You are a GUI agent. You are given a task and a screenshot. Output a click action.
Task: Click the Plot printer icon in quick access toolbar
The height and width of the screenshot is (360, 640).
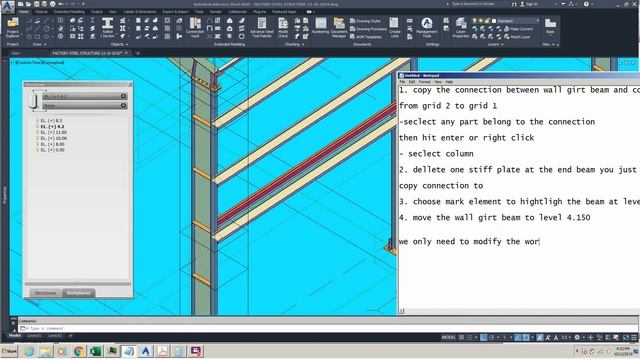53,4
